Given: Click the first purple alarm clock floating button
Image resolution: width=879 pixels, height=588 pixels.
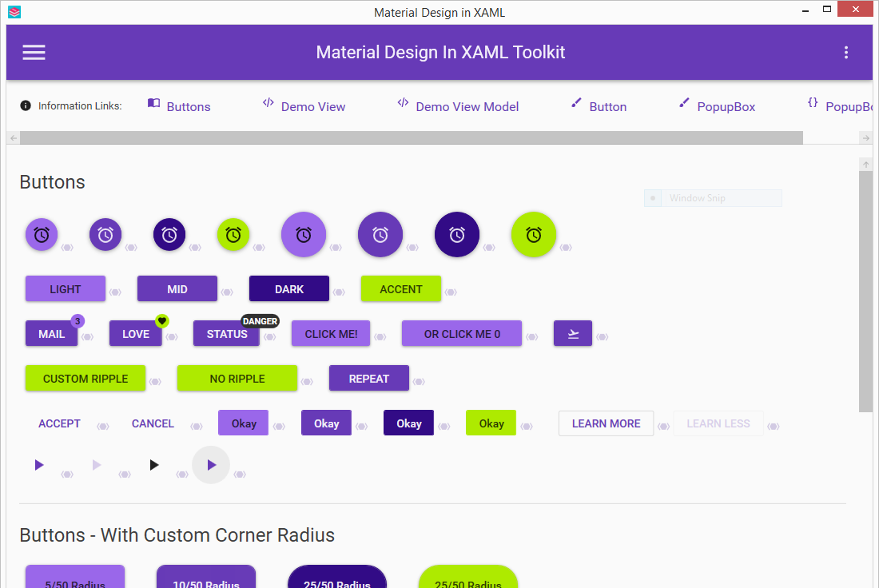Looking at the screenshot, I should (x=41, y=234).
